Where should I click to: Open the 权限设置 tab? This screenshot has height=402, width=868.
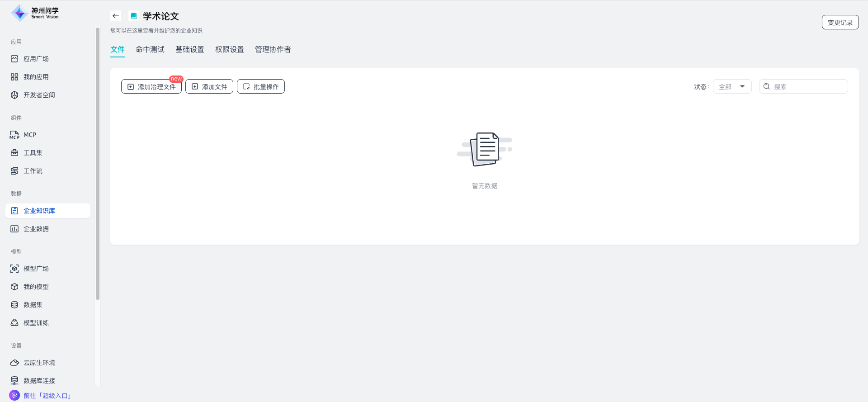pos(229,49)
